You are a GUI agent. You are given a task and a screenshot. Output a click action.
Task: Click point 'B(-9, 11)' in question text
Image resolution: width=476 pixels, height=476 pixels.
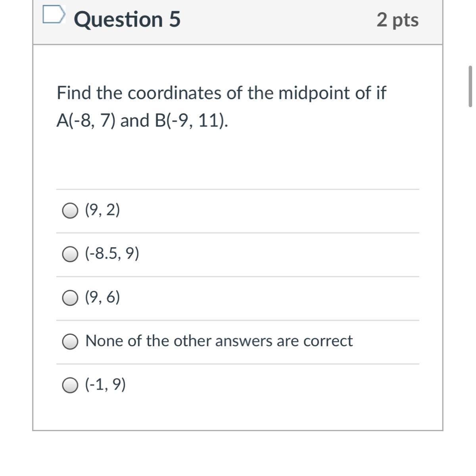point(190,121)
